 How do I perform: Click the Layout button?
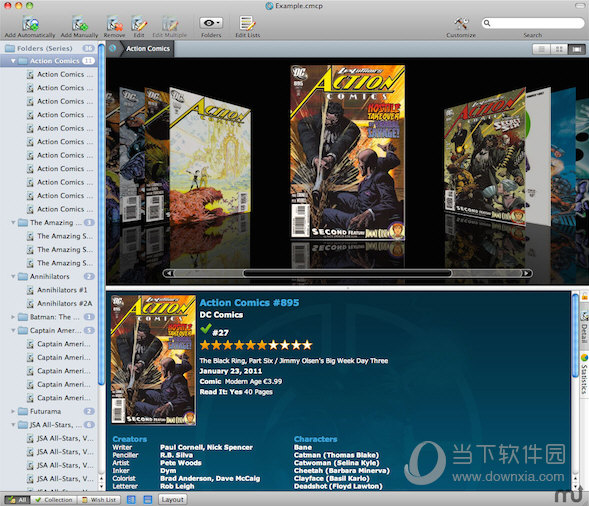[172, 500]
